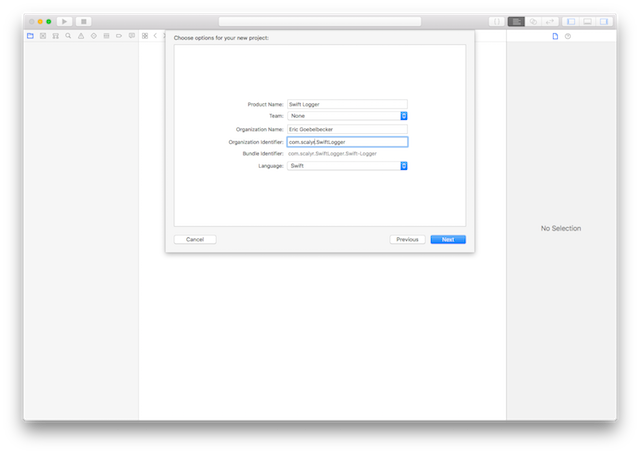Open the Team dropdown

[347, 116]
